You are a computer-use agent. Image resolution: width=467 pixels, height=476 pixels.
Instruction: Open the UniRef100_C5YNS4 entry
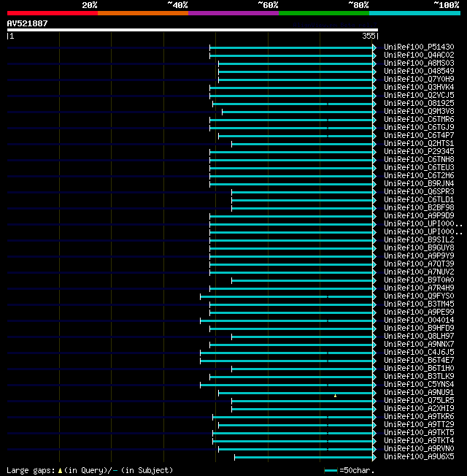(x=419, y=384)
